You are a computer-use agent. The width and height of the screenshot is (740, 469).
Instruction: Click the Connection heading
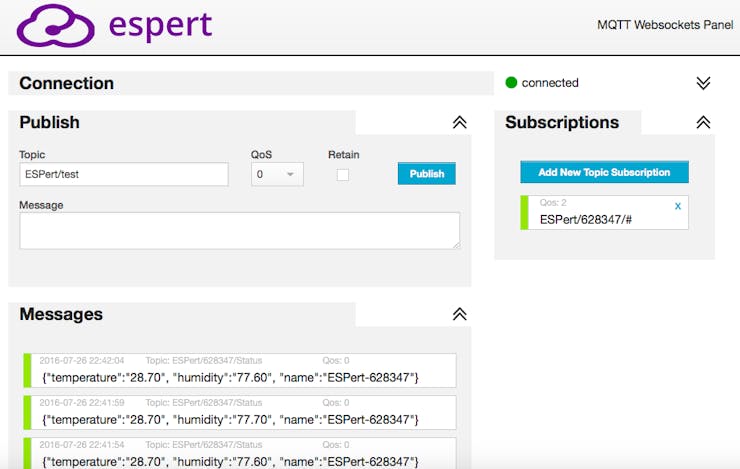click(67, 84)
